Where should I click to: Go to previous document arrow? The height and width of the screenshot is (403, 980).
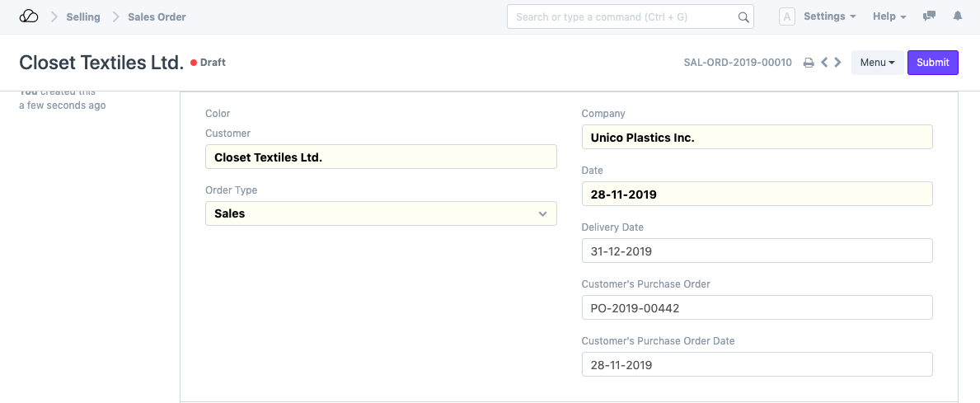pyautogui.click(x=823, y=63)
